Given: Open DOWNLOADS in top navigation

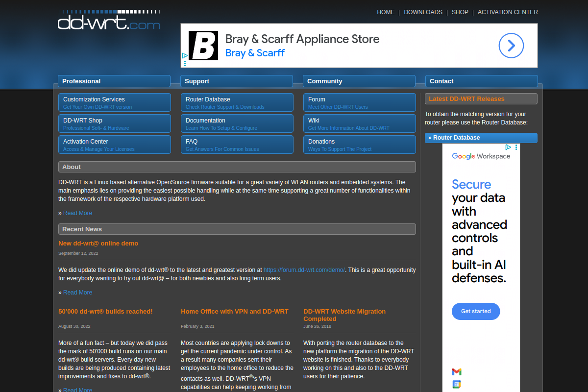Looking at the screenshot, I should pos(423,12).
